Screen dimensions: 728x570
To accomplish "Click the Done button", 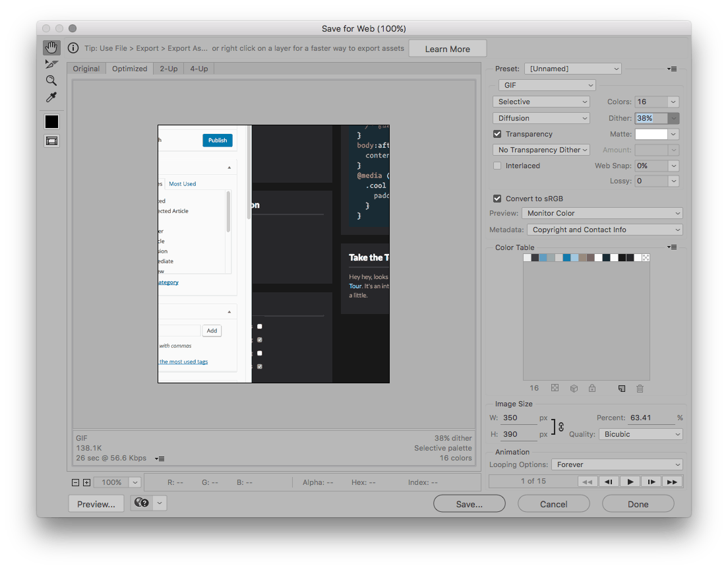I will 638,504.
